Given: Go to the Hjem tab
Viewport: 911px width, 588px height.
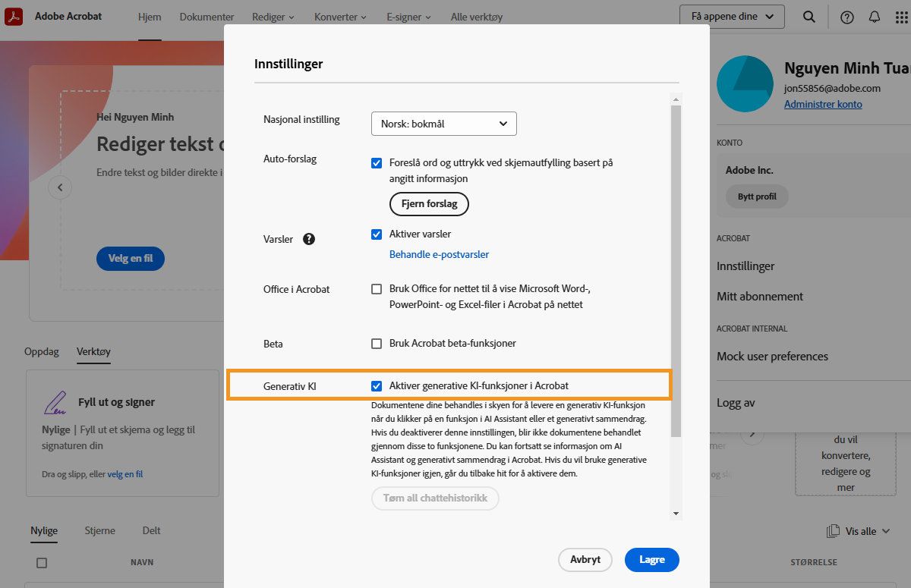Looking at the screenshot, I should pos(150,17).
